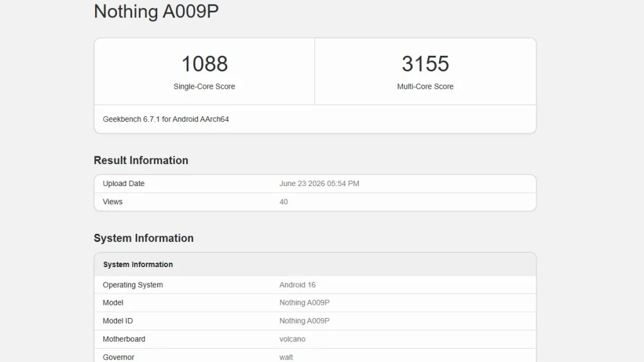Click the Upload Date label
Screen dimensions: 644x362
click(124, 184)
